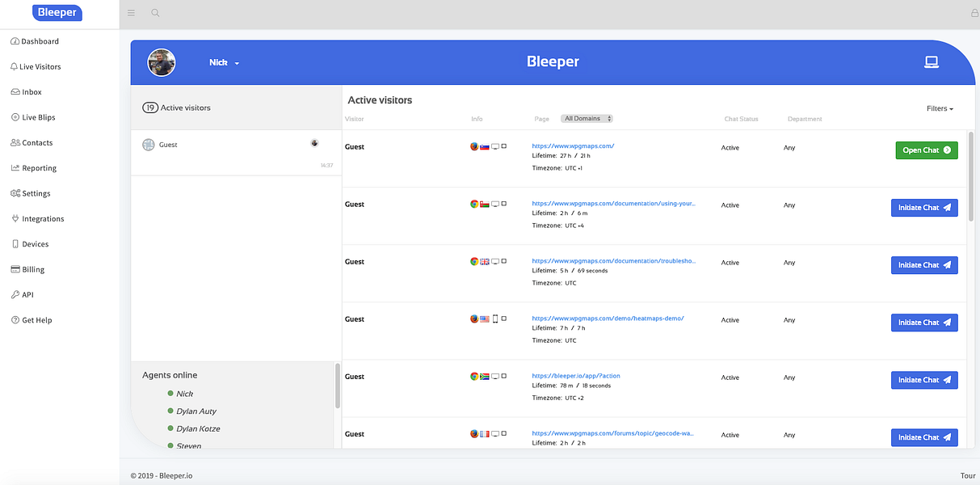Click the small browser badge in Guest chat

point(314,143)
